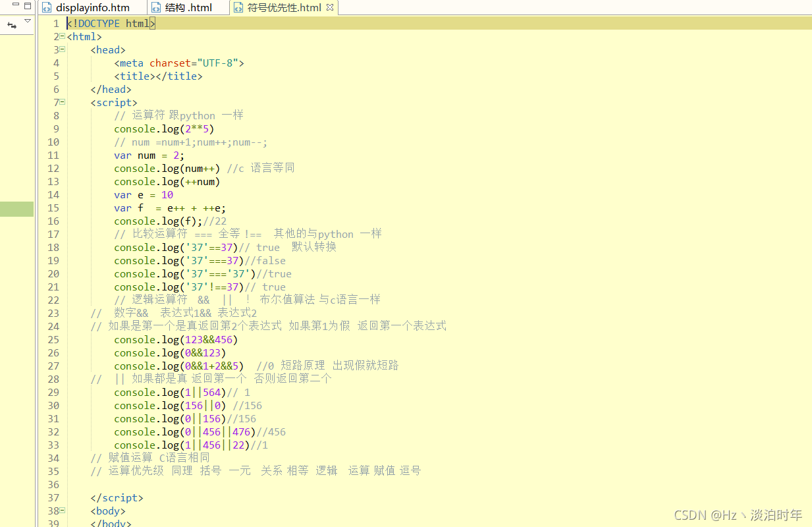Click the comment '赋值运算 C语言相同'

pyautogui.click(x=150, y=458)
